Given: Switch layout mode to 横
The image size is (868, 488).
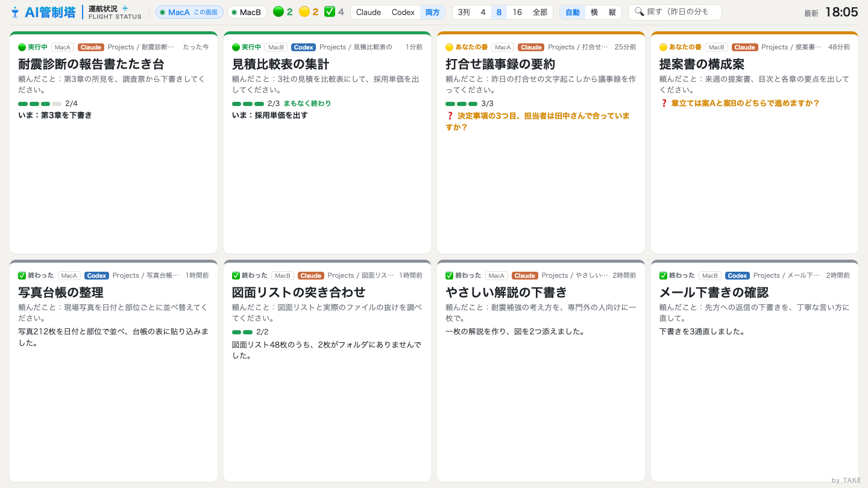Looking at the screenshot, I should tap(594, 12).
